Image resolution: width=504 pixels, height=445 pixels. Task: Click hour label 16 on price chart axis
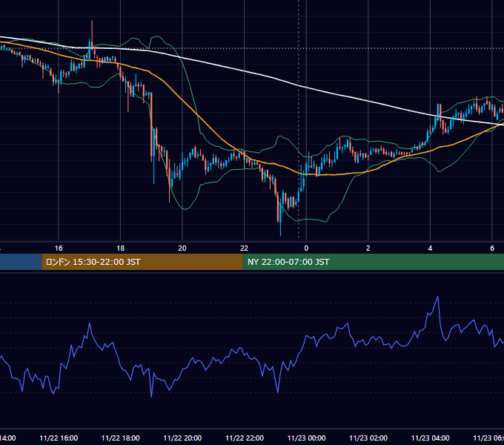click(x=59, y=248)
